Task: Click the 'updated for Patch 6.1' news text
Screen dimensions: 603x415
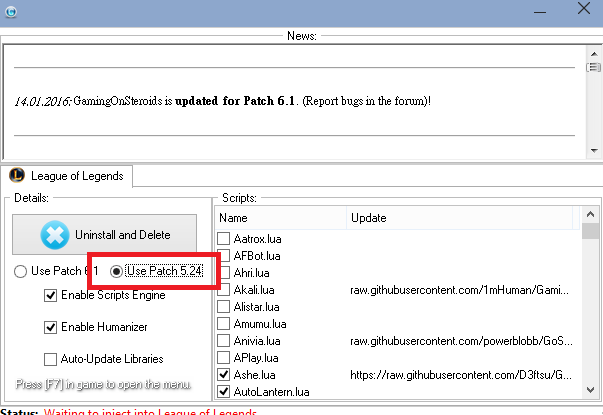Action: click(235, 101)
